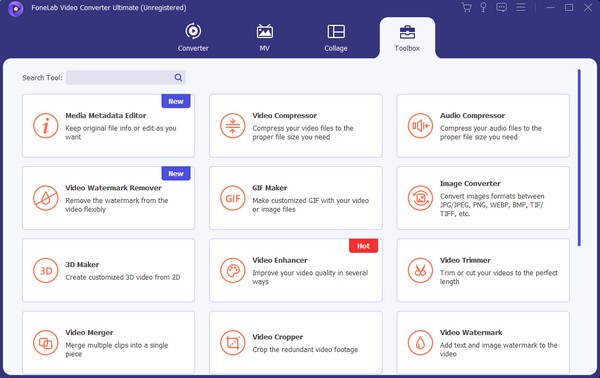Screen dimensions: 600x378
Task: Click the GIF Maker icon
Action: pos(233,198)
